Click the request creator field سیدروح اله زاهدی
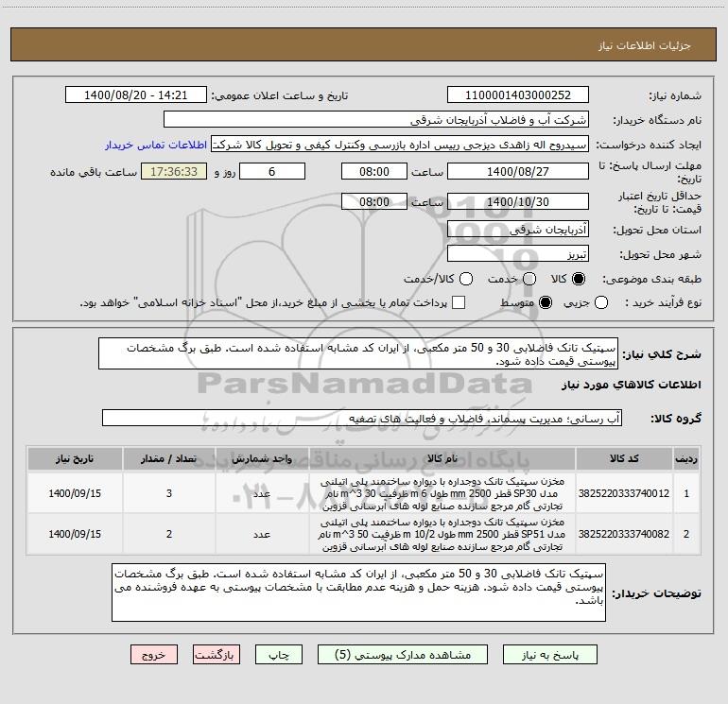This screenshot has height=704, width=728. pyautogui.click(x=400, y=145)
